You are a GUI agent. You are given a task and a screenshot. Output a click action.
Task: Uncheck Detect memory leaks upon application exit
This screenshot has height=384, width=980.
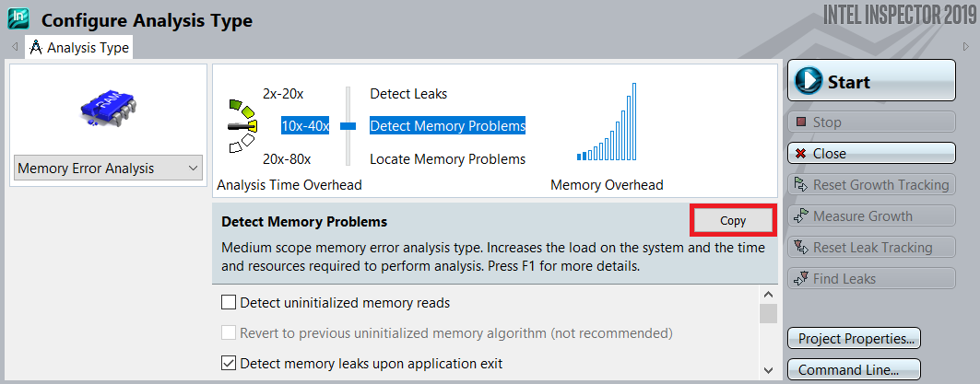[230, 363]
